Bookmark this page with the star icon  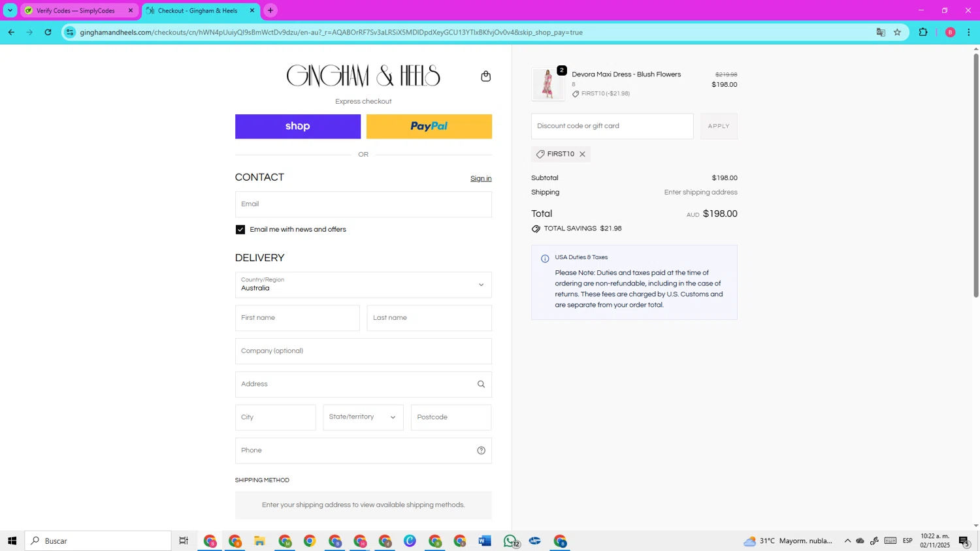898,32
